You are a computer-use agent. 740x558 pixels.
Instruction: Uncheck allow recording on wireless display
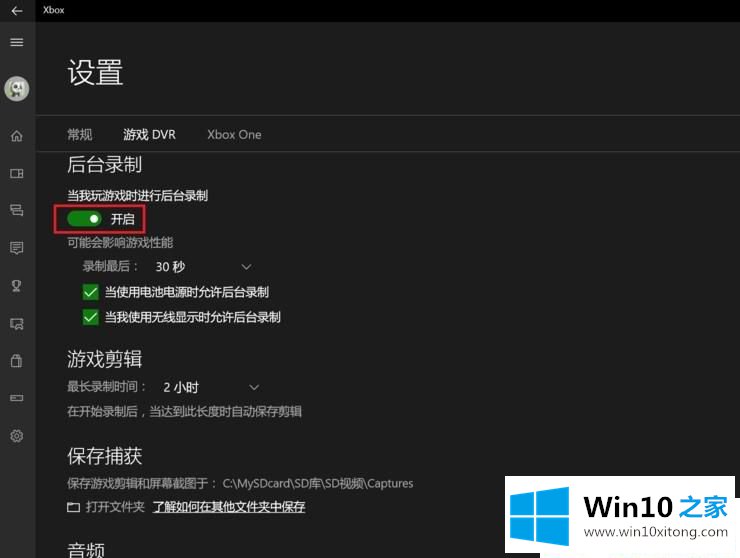(91, 317)
